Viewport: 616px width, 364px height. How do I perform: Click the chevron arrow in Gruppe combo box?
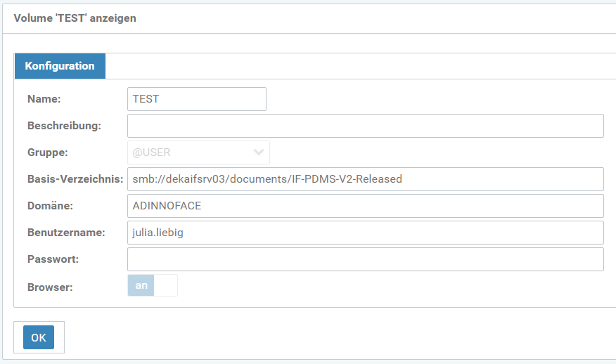point(259,152)
